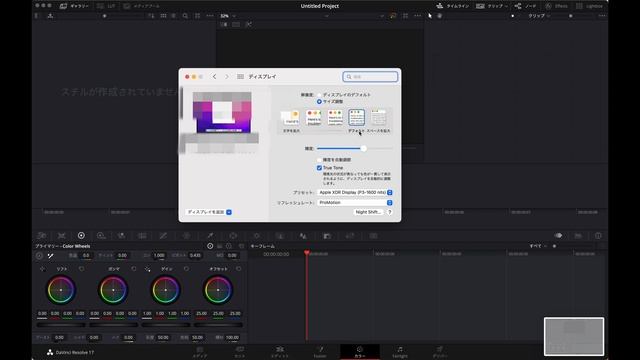This screenshot has height=360, width=640.
Task: Click the Gain color wheel
Action: (166, 290)
